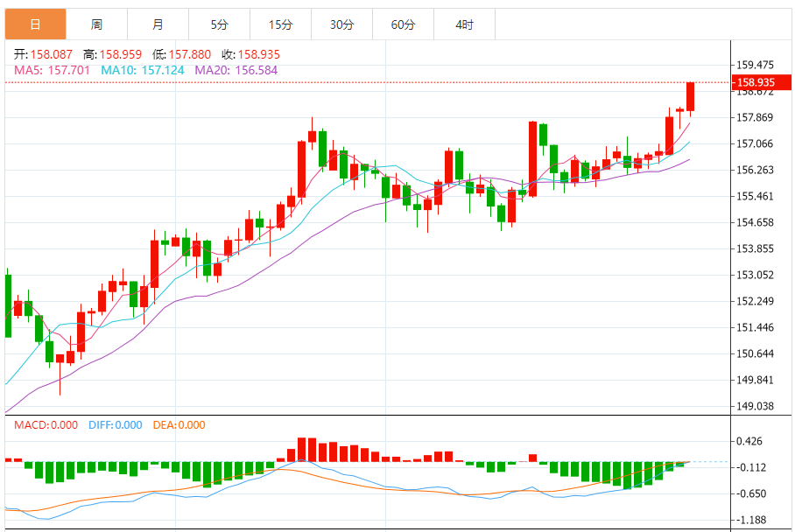Click the MA5 157.701 indicator label
795x532 pixels.
52,69
